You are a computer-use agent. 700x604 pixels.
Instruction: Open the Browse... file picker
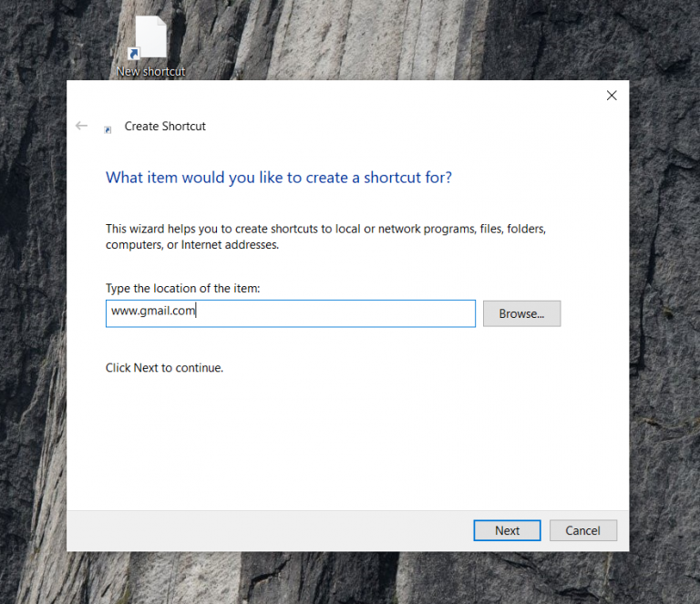pos(521,313)
